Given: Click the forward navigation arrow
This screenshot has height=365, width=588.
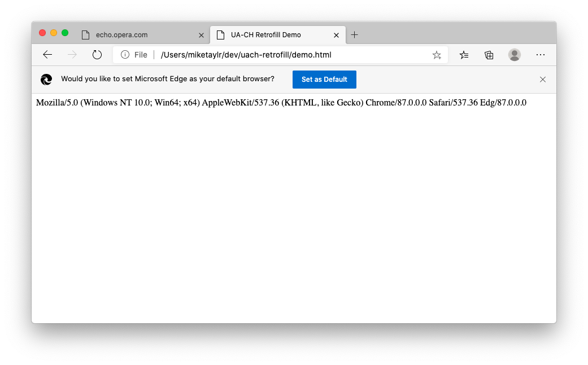Looking at the screenshot, I should point(72,55).
